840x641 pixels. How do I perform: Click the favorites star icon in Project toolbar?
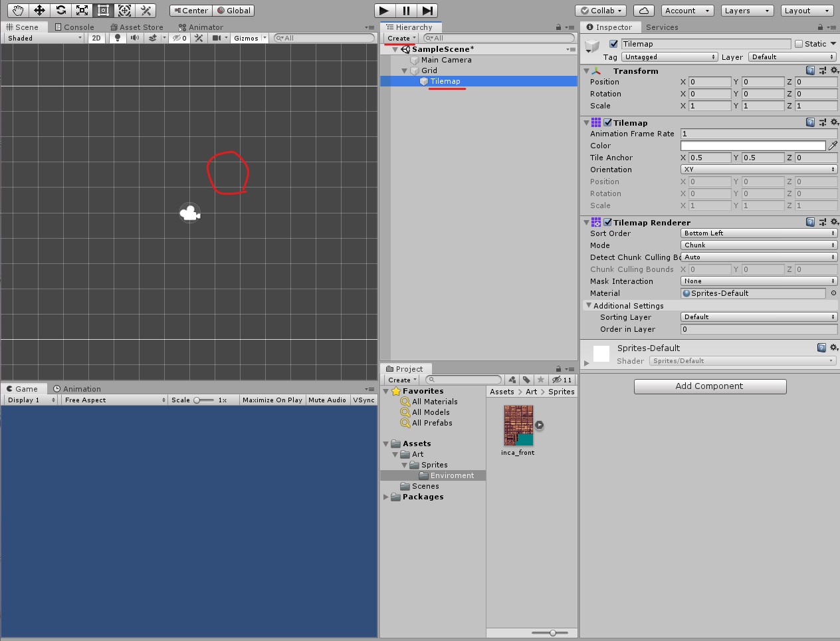[x=541, y=380]
